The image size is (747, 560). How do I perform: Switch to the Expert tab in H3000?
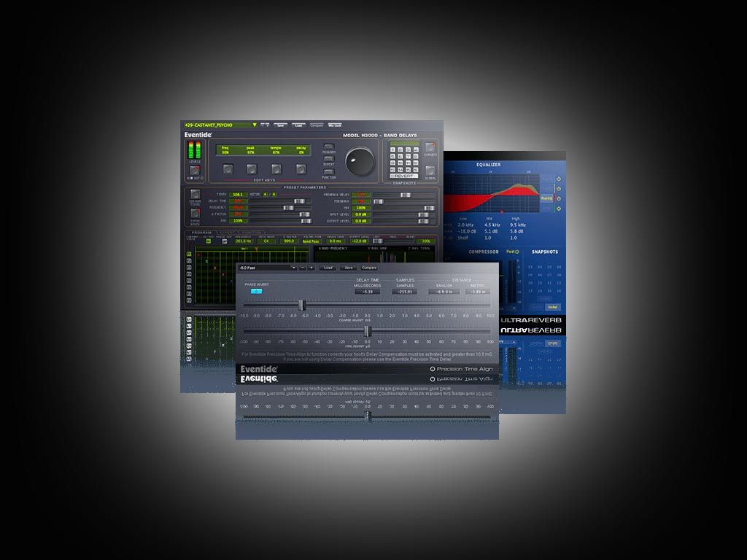227,233
